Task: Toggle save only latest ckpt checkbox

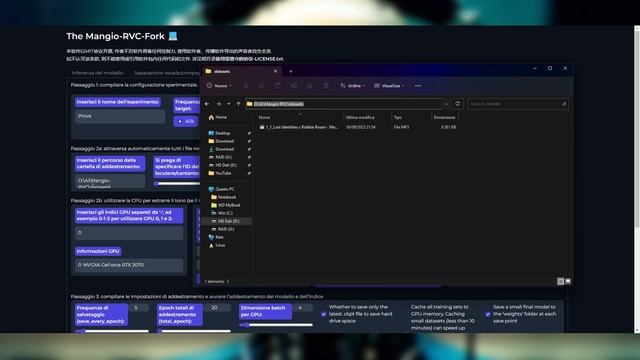Action: click(x=324, y=314)
